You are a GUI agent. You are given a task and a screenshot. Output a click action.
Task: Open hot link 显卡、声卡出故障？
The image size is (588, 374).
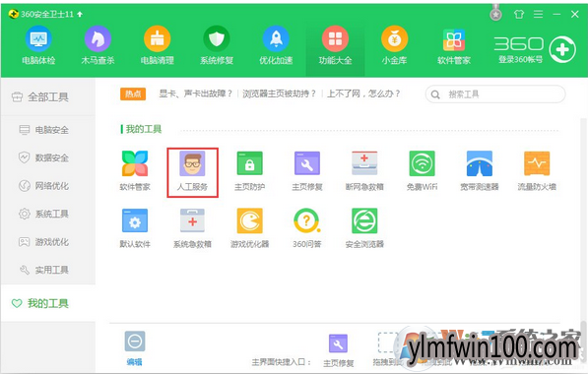pos(196,93)
